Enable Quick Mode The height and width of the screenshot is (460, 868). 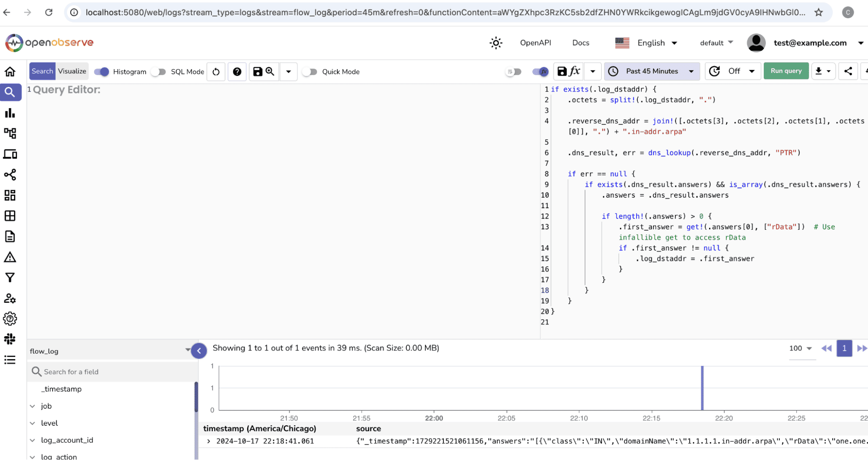[x=310, y=72]
